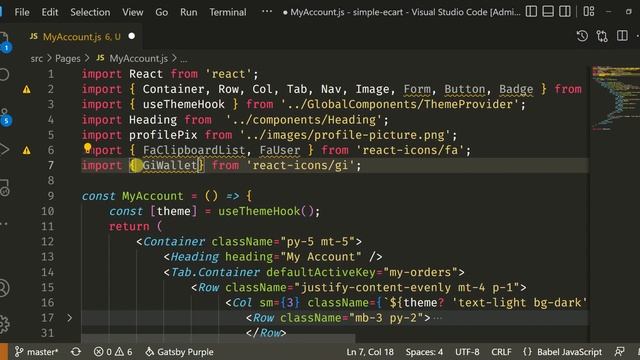This screenshot has width=640, height=360.
Task: Click FaClipboardList identifier on line 6
Action: (x=194, y=150)
